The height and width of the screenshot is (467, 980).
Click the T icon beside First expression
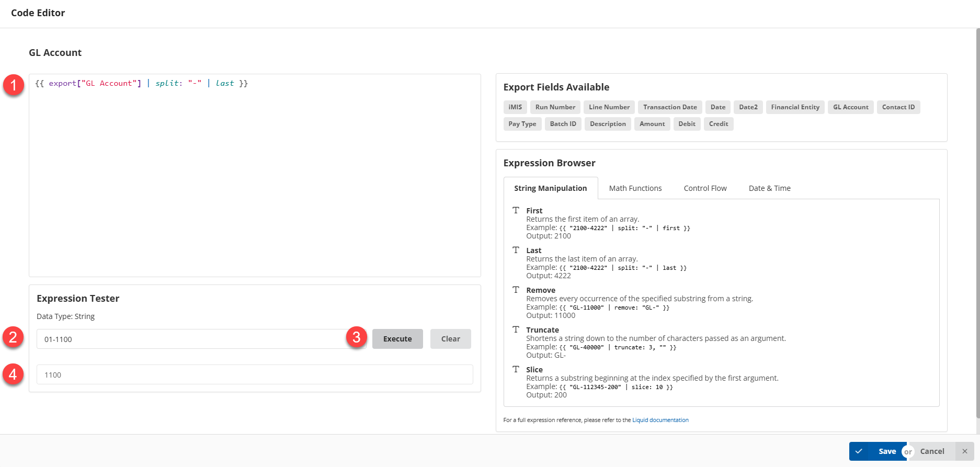click(x=516, y=210)
